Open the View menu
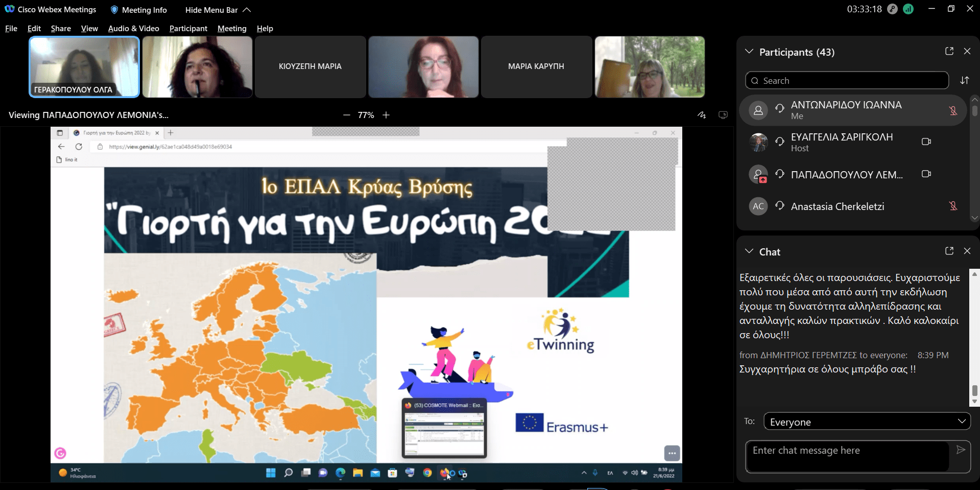 click(89, 29)
